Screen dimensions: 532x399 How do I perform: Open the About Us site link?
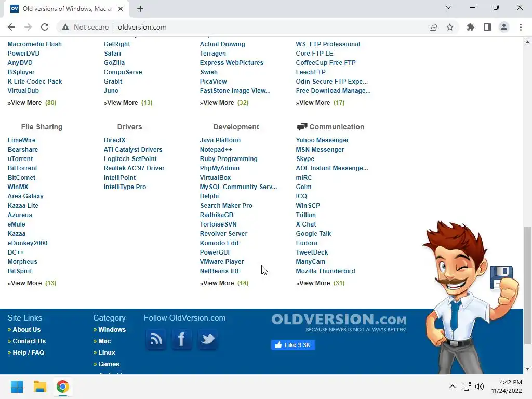click(26, 330)
